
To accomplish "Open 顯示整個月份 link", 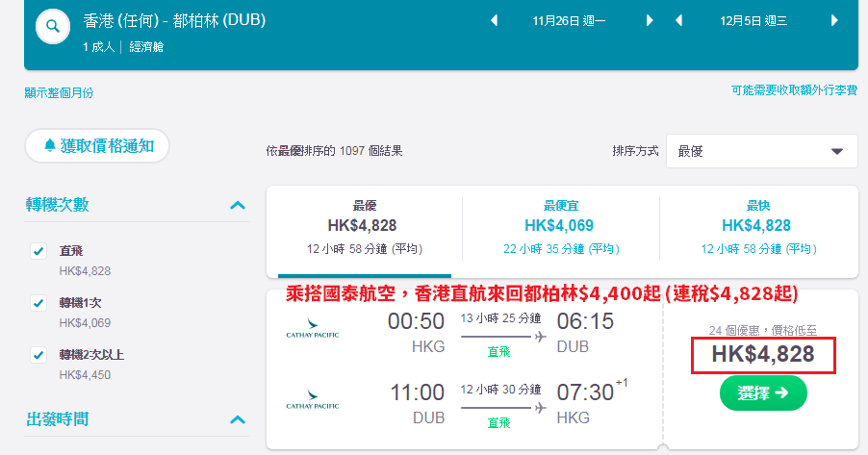I will 59,93.
